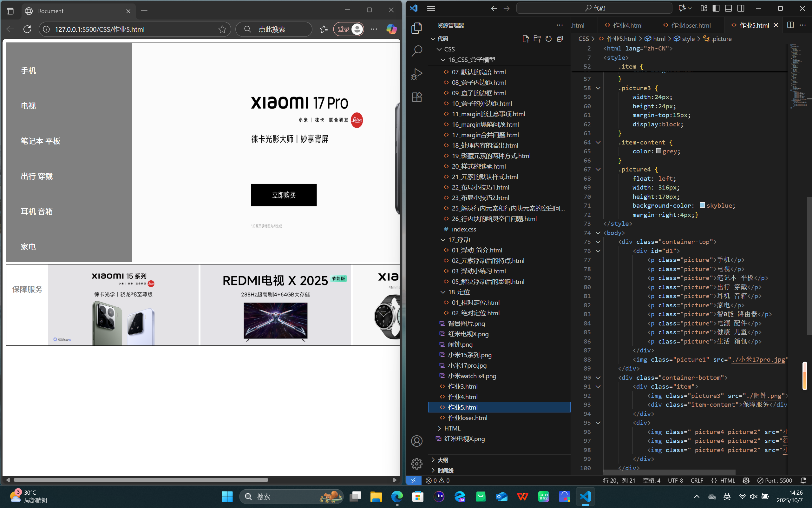The width and height of the screenshot is (812, 508).
Task: Click the Windows Start button
Action: coord(227,497)
